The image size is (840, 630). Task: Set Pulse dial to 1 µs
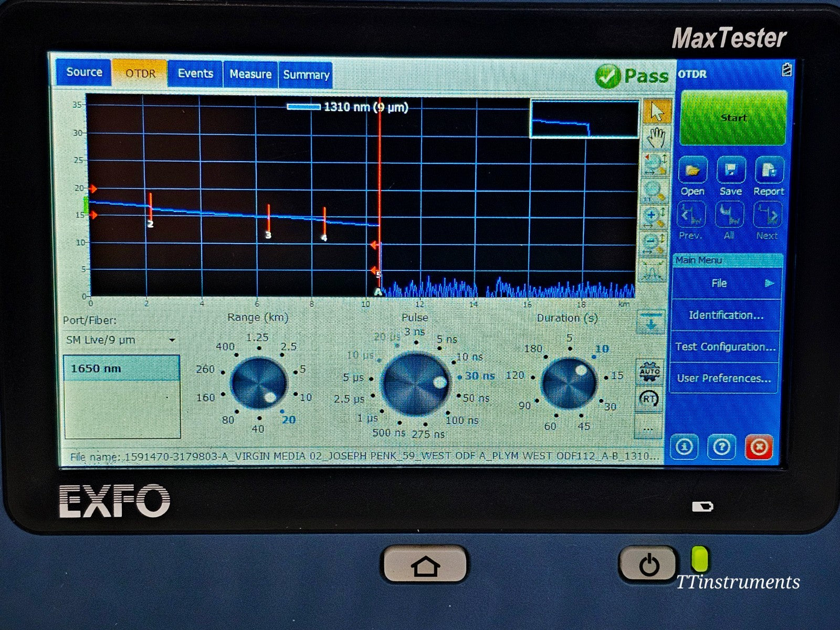pos(369,418)
